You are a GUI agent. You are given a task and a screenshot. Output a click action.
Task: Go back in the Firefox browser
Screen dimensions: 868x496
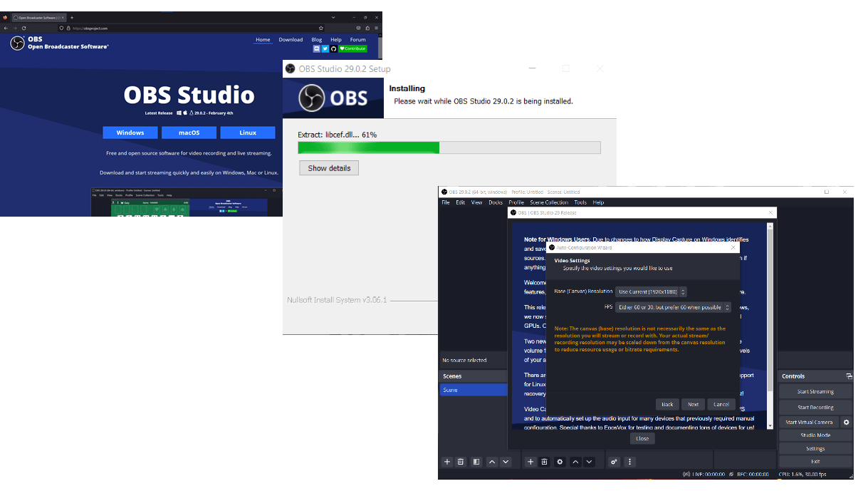[6, 28]
